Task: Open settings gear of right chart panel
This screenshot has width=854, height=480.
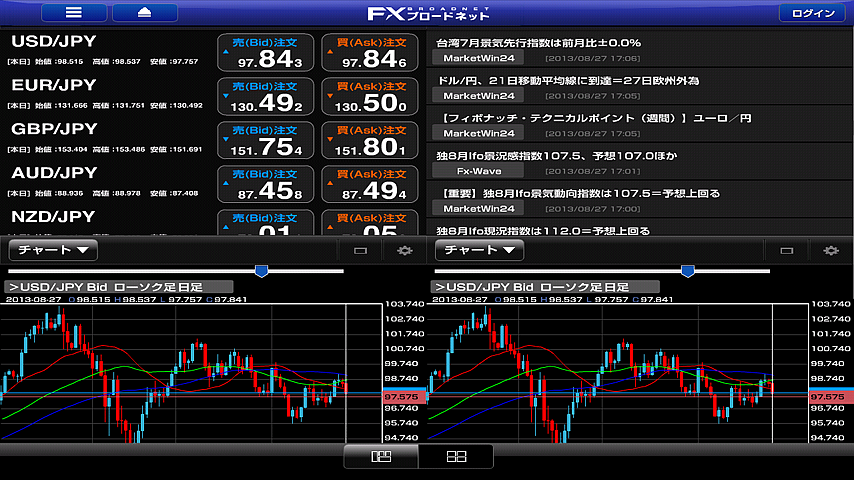Action: click(831, 251)
